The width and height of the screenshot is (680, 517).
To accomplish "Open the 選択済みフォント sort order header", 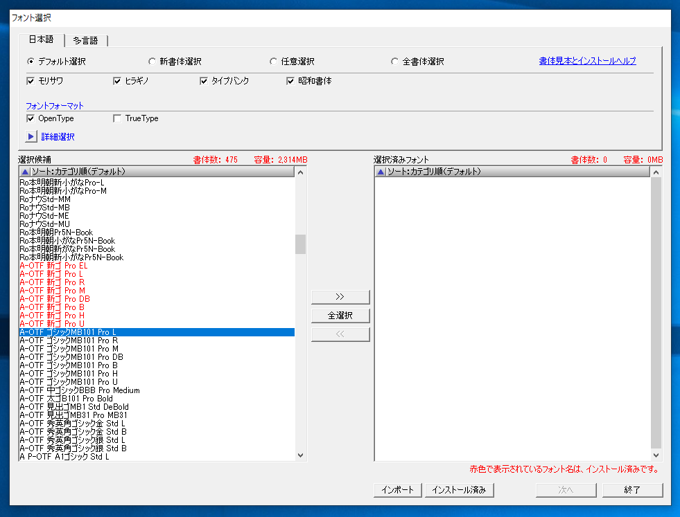I will [x=512, y=172].
